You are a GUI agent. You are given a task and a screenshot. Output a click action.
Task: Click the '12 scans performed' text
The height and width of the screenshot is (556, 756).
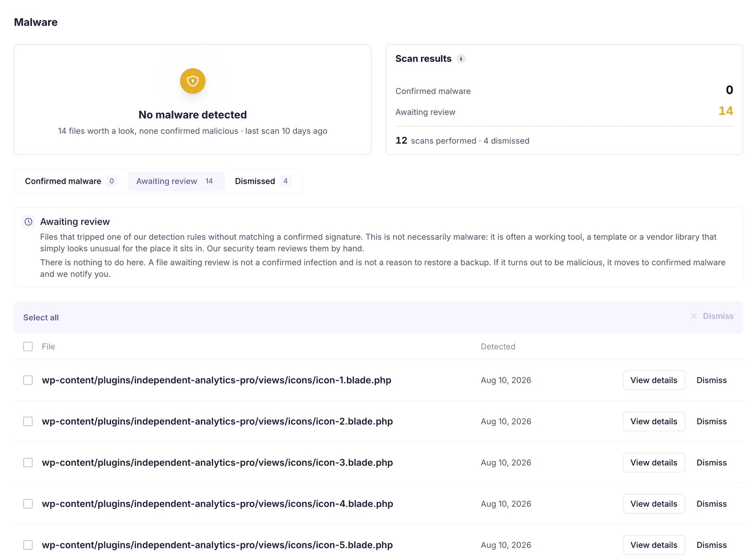436,140
